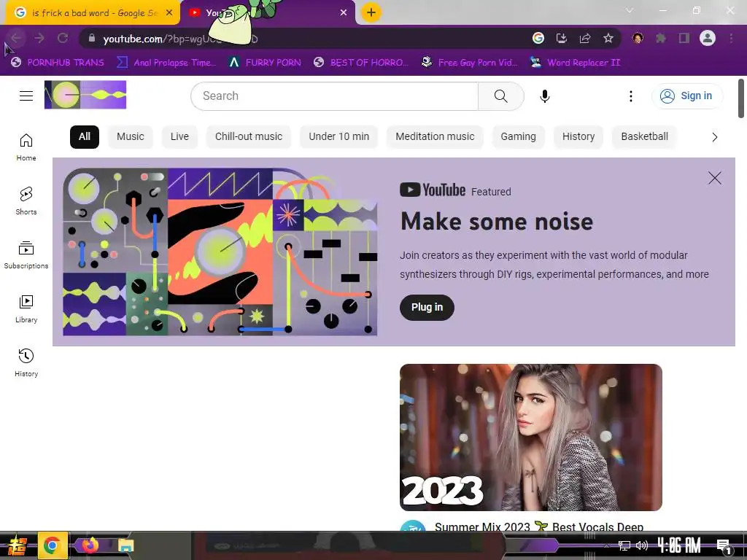Screen dimensions: 747x560
Task: Open the YouTube hamburger guide menu
Action: point(26,96)
